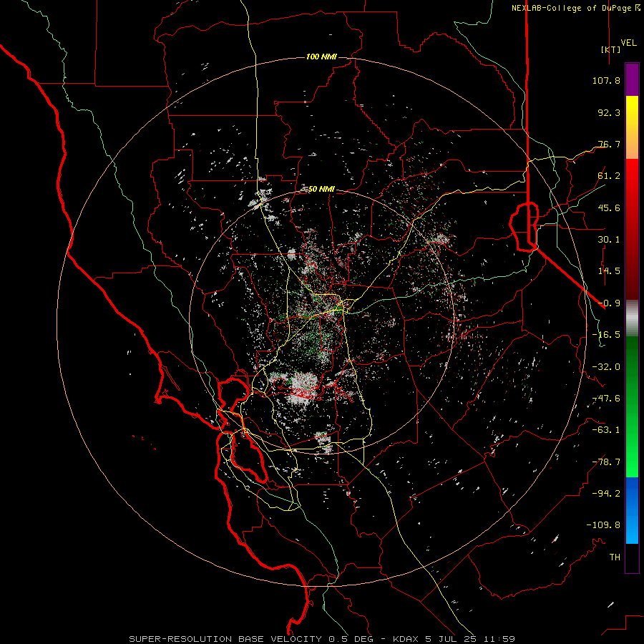This screenshot has width=644, height=644.
Task: Select the -0.9 scale value
Action: tap(609, 303)
